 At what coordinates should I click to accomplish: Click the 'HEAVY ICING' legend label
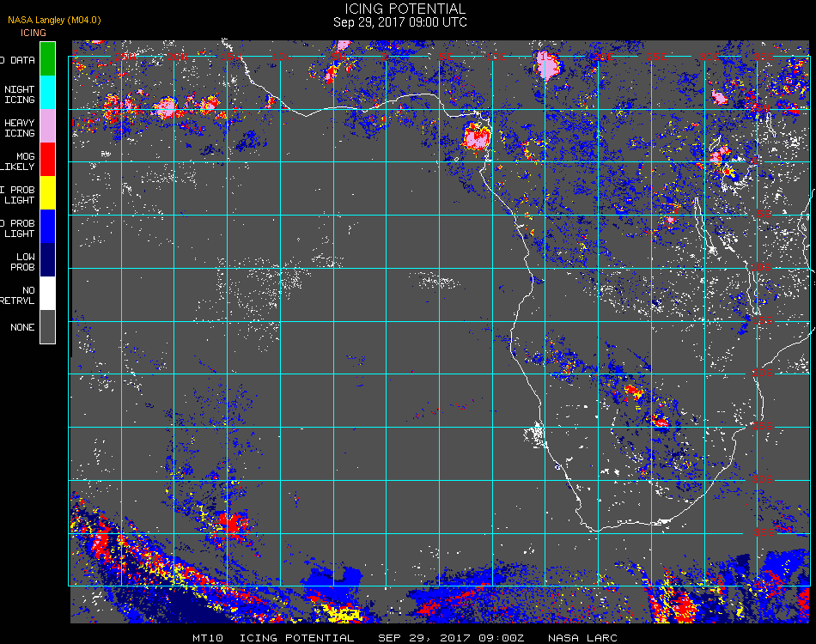[19, 128]
